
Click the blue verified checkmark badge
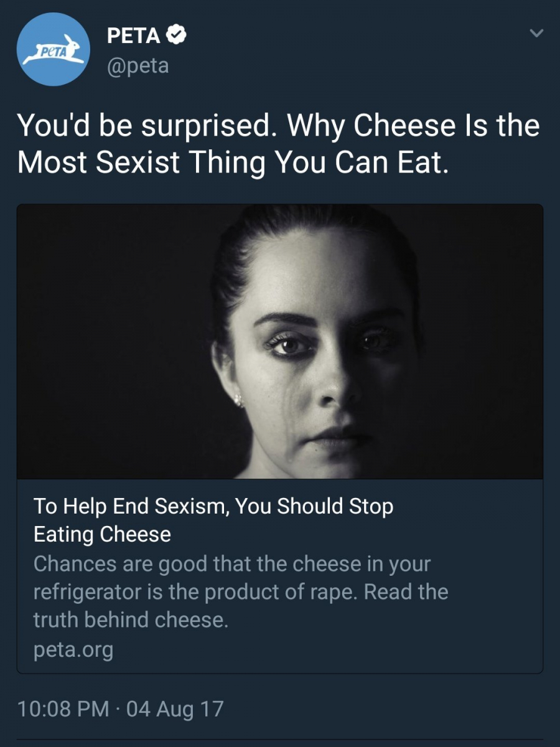coord(178,37)
